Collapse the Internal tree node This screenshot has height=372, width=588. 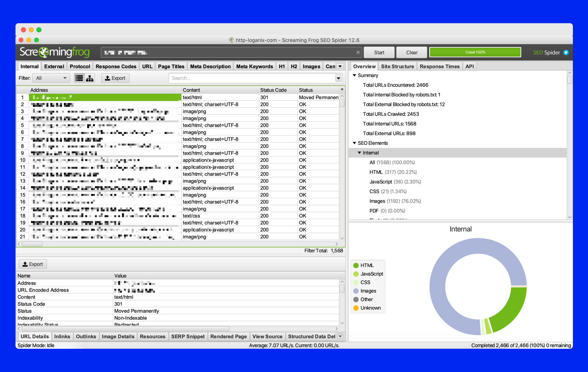359,153
